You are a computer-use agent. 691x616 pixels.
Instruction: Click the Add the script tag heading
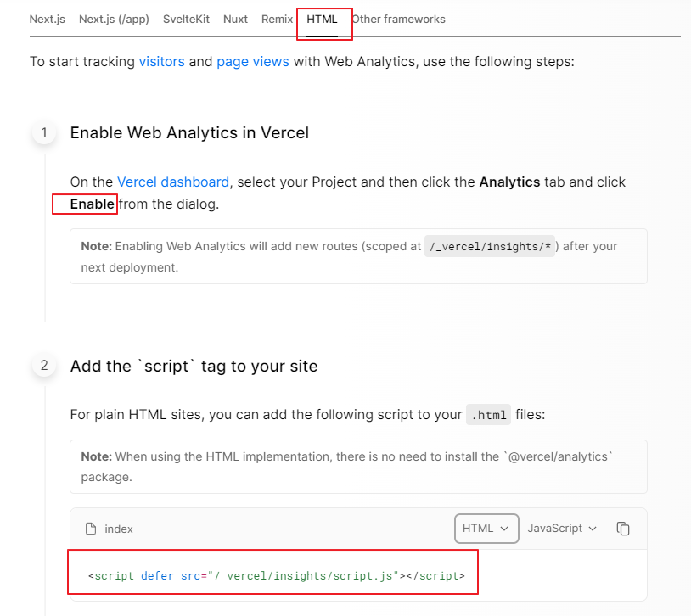pos(194,366)
